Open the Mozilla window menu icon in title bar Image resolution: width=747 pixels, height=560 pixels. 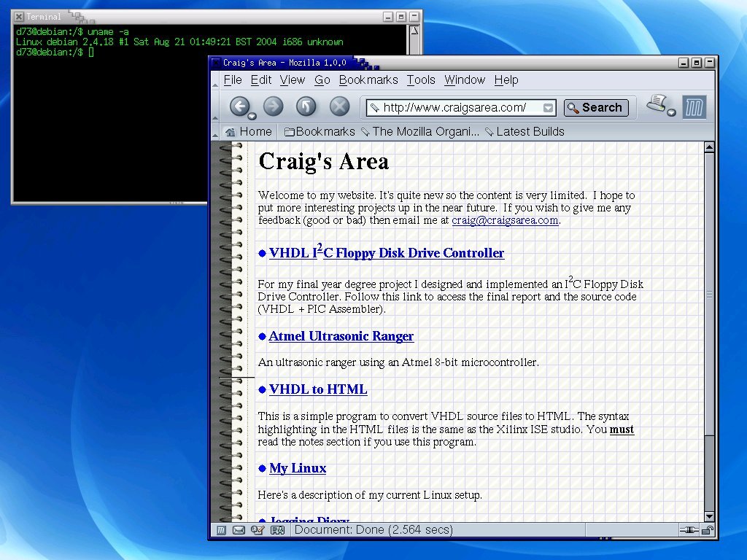(216, 63)
